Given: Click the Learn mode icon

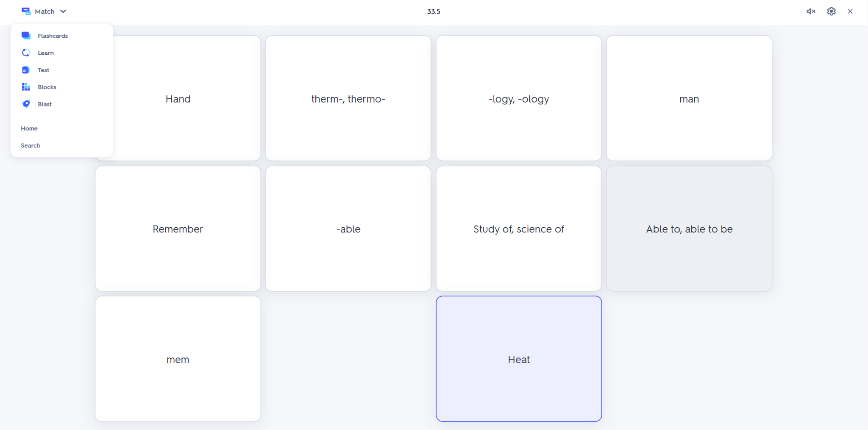Looking at the screenshot, I should point(26,53).
